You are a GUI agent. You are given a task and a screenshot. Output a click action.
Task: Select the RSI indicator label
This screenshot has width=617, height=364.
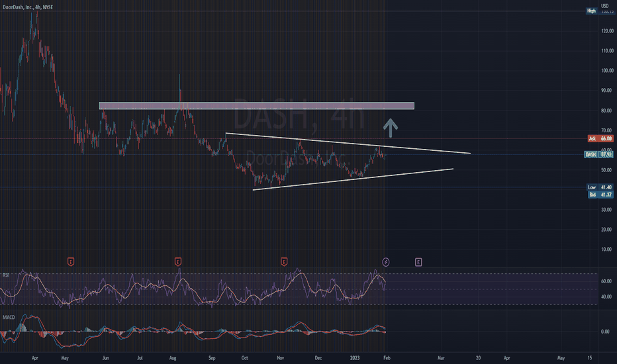click(x=6, y=275)
